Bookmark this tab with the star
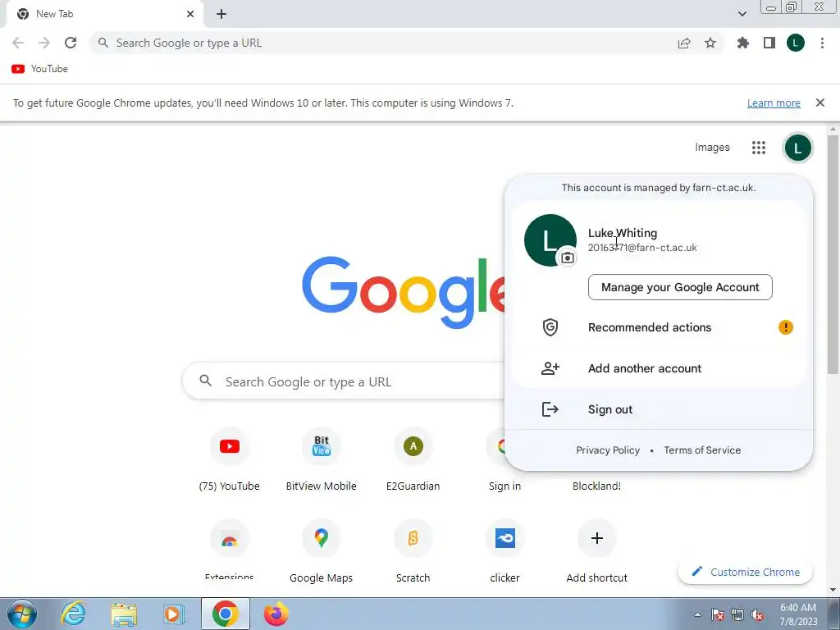840x630 pixels. click(710, 43)
